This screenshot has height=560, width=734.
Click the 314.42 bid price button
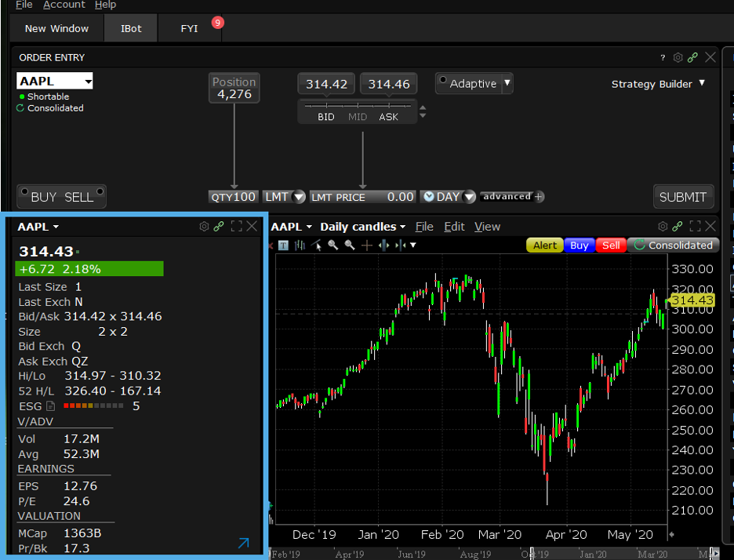[x=326, y=84]
